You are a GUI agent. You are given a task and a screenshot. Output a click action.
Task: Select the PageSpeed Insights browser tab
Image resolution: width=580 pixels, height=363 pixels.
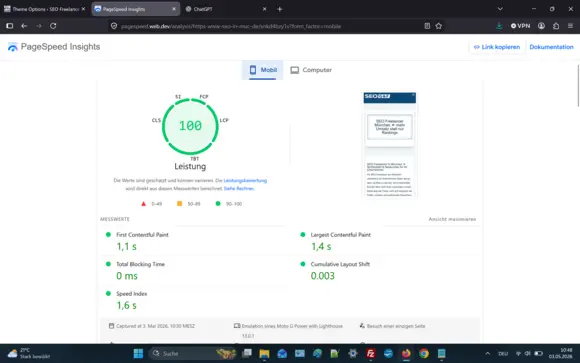(135, 9)
